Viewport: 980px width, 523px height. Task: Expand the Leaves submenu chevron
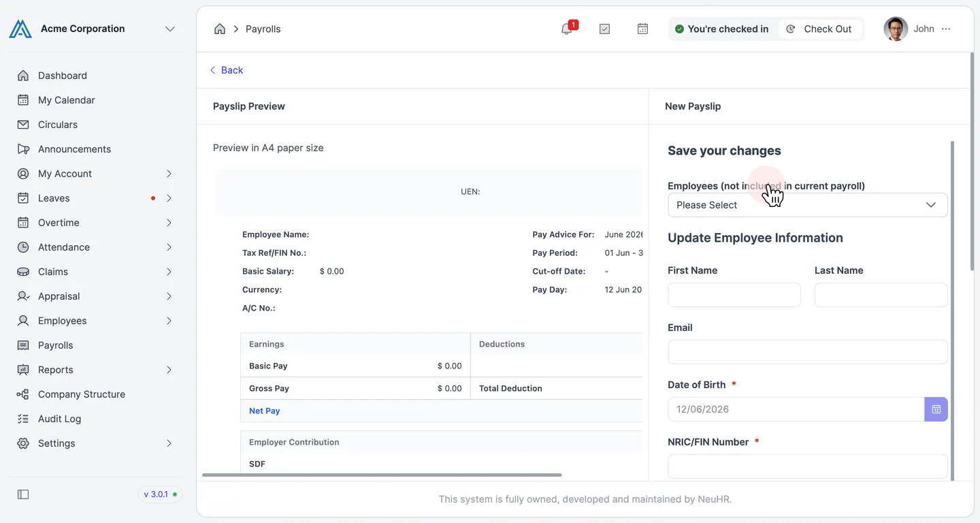169,198
